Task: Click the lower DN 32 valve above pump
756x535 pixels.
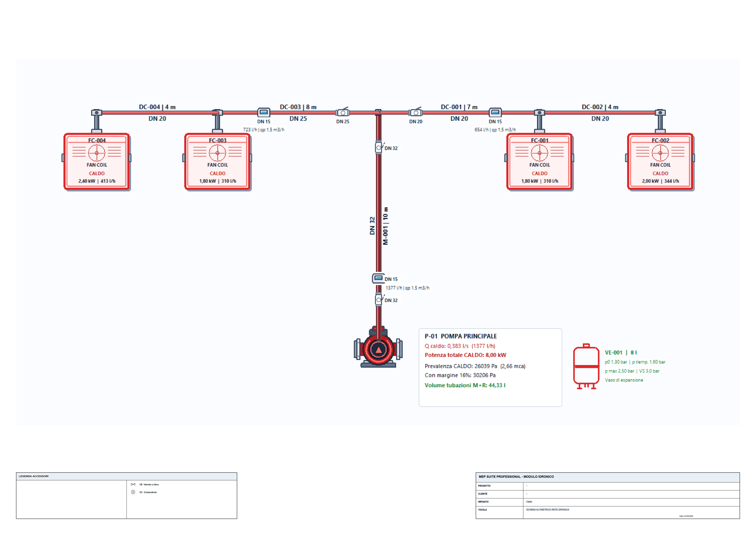Action: pos(379,299)
